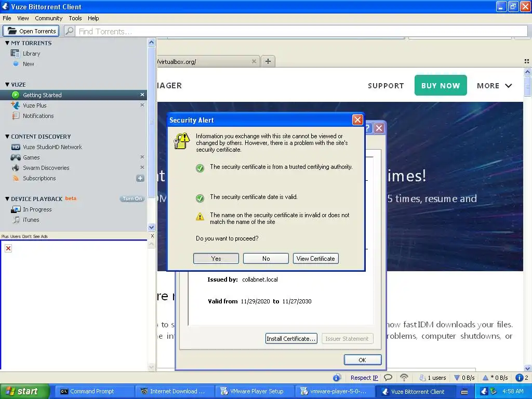Image resolution: width=532 pixels, height=399 pixels.
Task: Click the SUPPORT link
Action: (x=386, y=86)
